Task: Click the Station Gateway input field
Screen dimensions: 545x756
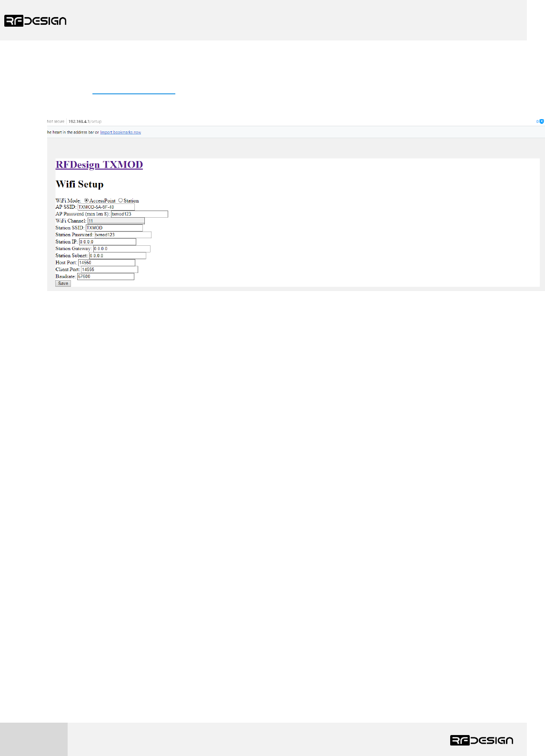Action: pos(122,249)
